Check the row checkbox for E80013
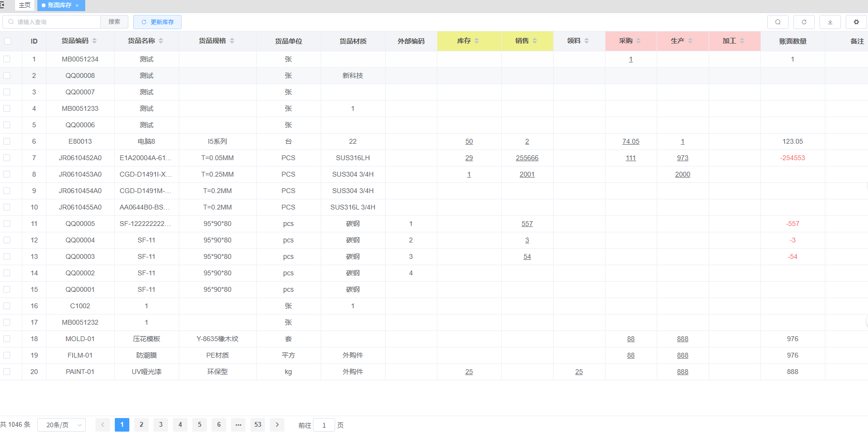This screenshot has width=868, height=435. tap(7, 141)
